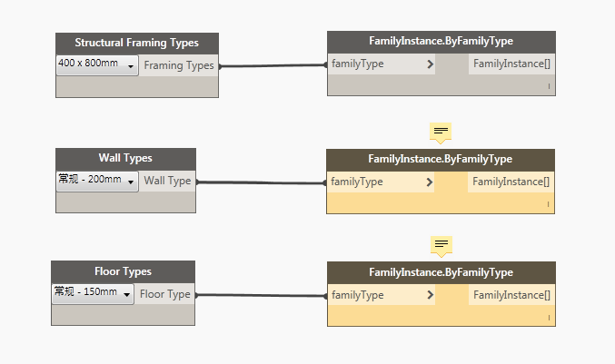Select the middle yellow FamilyInstance.ByFamilyType node title

coord(441,160)
